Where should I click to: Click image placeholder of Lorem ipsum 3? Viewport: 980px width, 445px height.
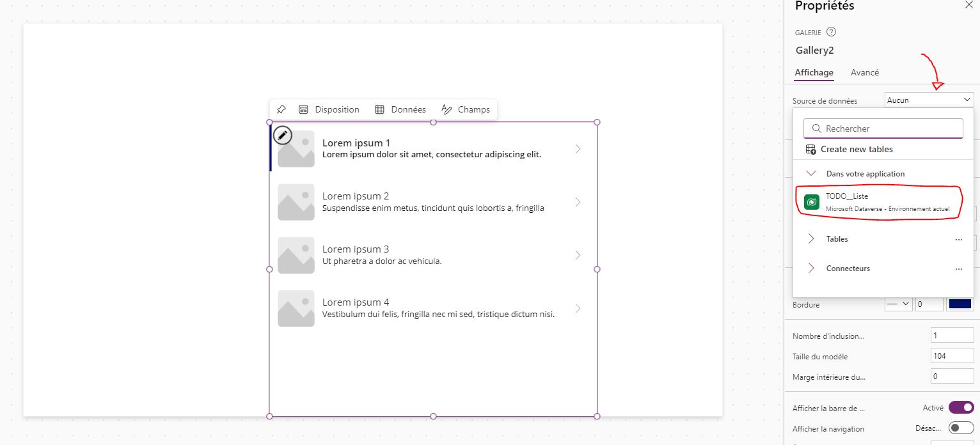pos(296,255)
